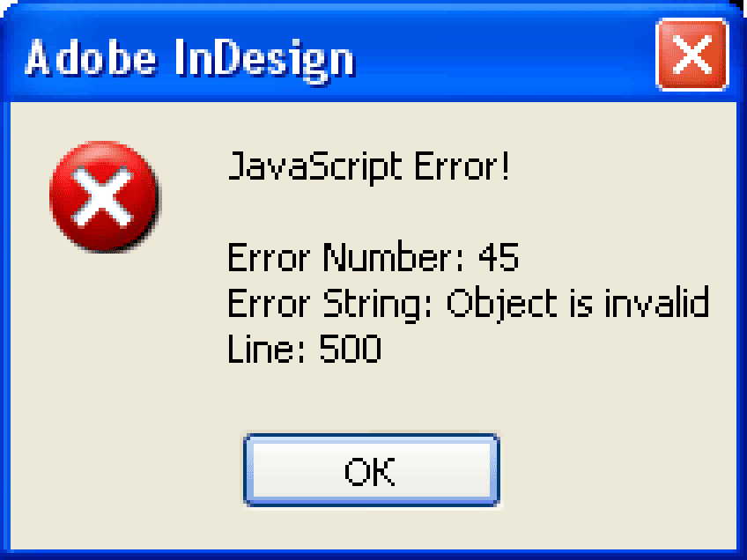
Task: Click the Line: 500 text
Action: (305, 349)
